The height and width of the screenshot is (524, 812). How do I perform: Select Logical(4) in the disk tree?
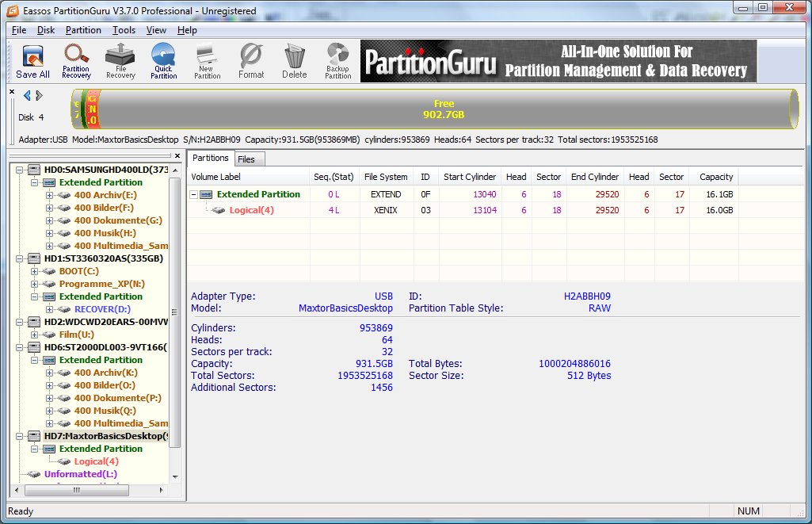(x=97, y=461)
